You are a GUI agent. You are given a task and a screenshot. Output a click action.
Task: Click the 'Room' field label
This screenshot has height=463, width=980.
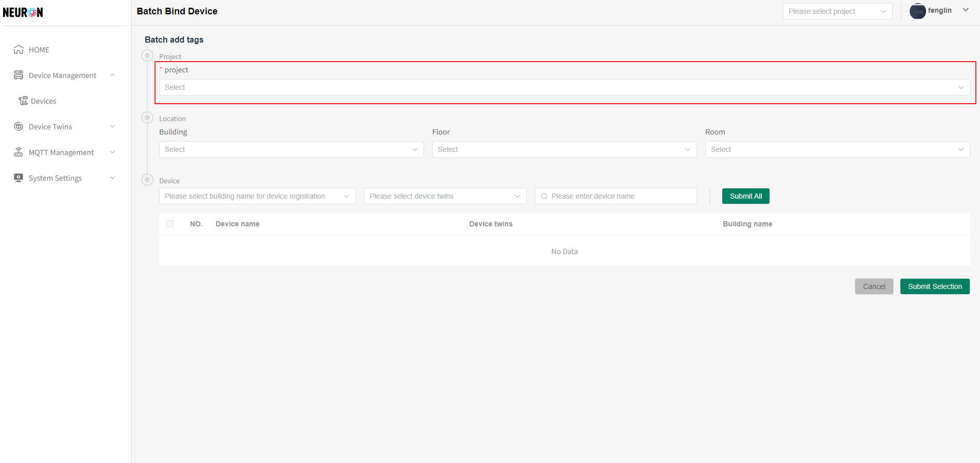pos(715,132)
